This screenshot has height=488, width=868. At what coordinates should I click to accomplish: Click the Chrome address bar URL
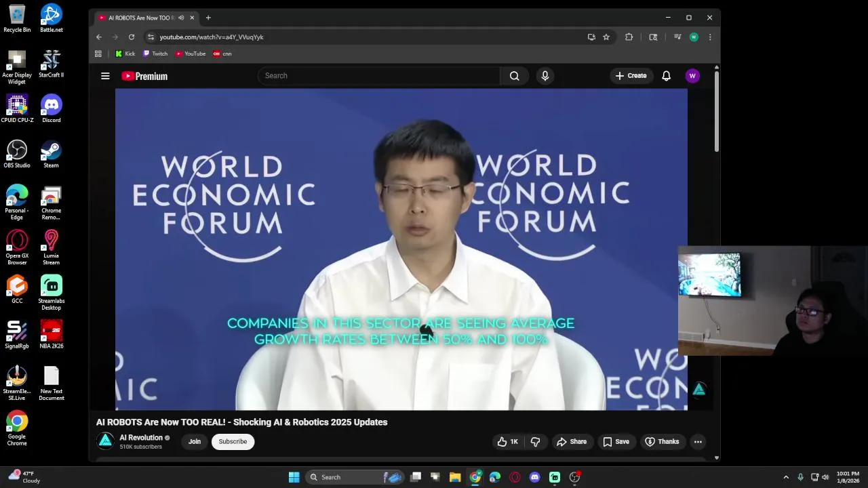tap(212, 37)
